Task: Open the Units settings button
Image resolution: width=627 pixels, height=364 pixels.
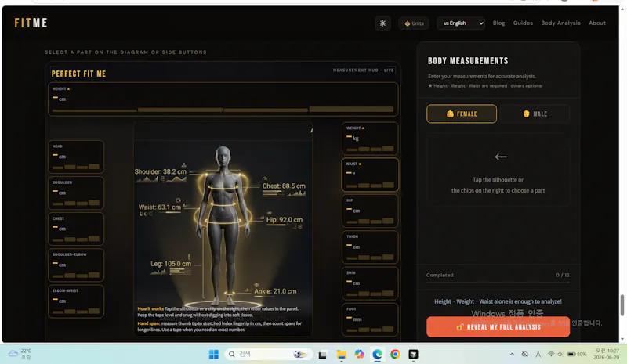Action: 414,23
